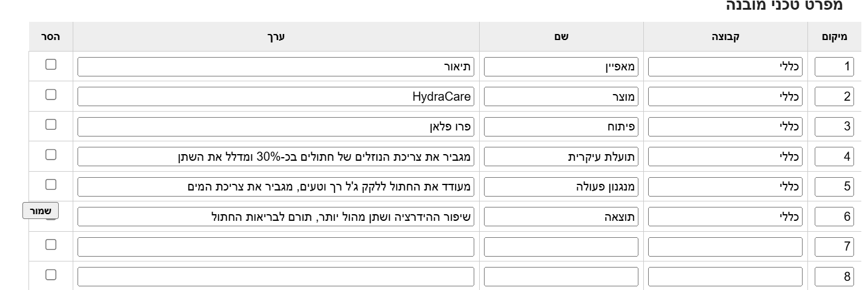Screen dimensions: 868x290
Task: Tick remove checkbox on empty row 7
Action: tap(51, 244)
